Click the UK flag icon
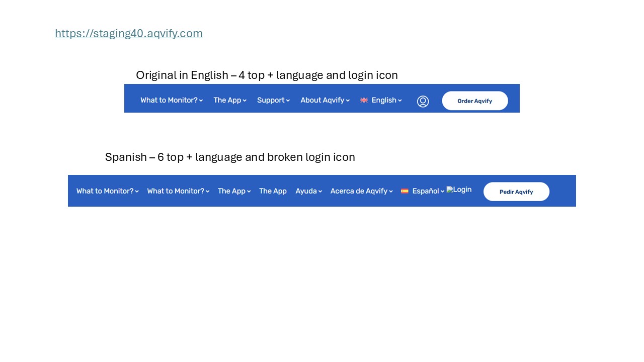 click(x=364, y=100)
